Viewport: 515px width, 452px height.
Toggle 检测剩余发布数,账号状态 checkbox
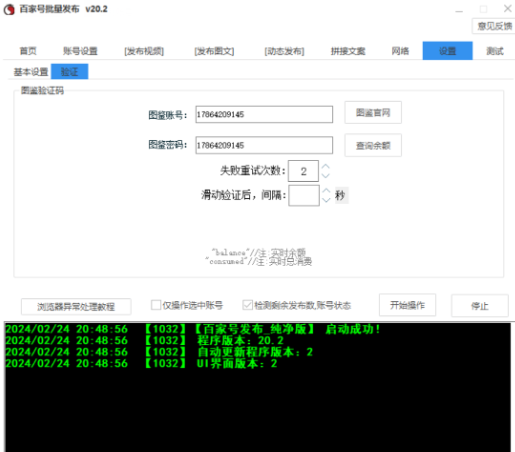click(247, 305)
